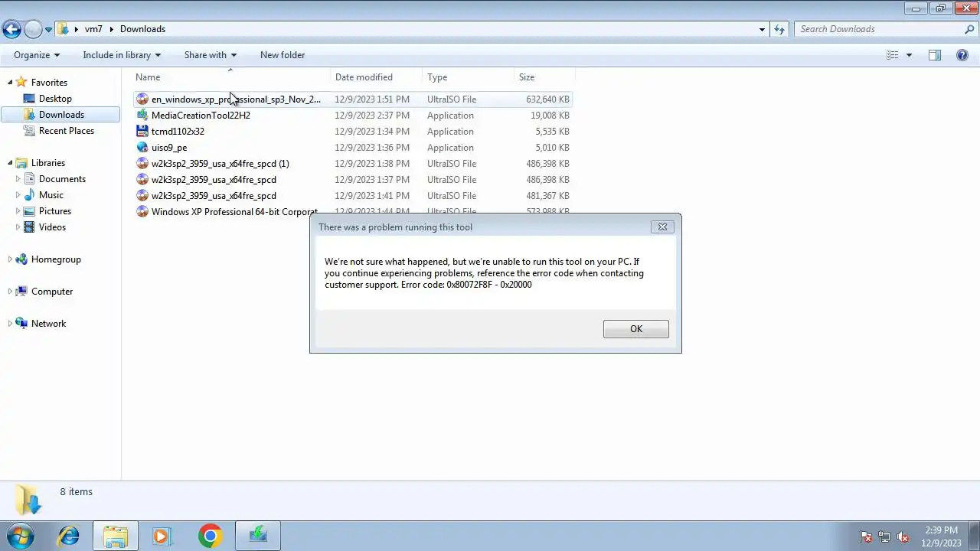Click the Music library icon
This screenshot has width=980, height=551.
point(29,195)
